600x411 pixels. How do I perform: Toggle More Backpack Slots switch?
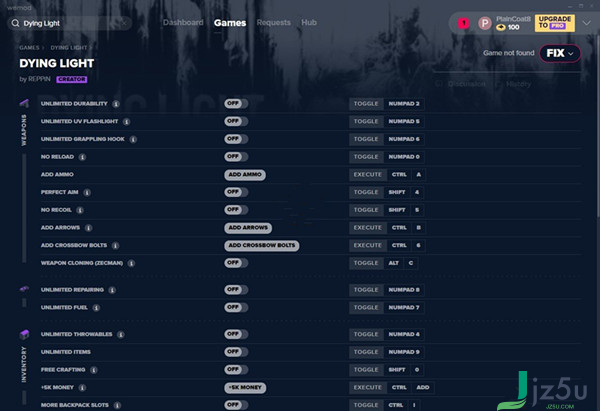[236, 405]
